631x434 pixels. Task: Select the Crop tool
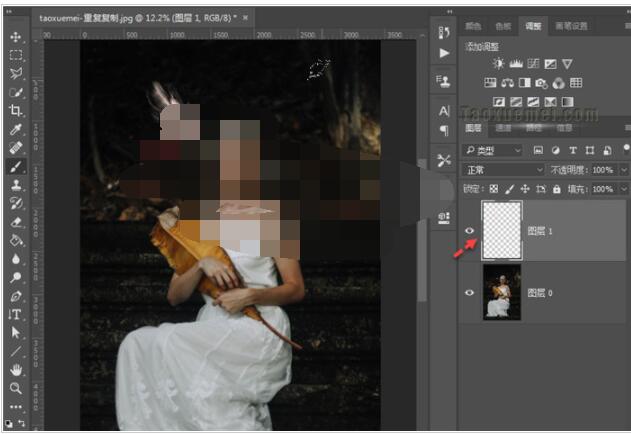pos(16,110)
